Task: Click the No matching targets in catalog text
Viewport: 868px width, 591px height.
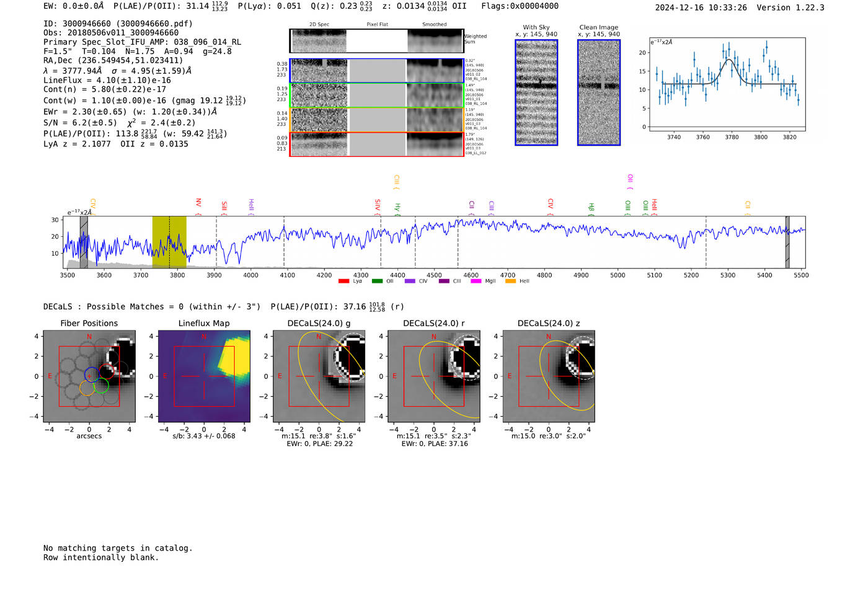Action: point(118,548)
